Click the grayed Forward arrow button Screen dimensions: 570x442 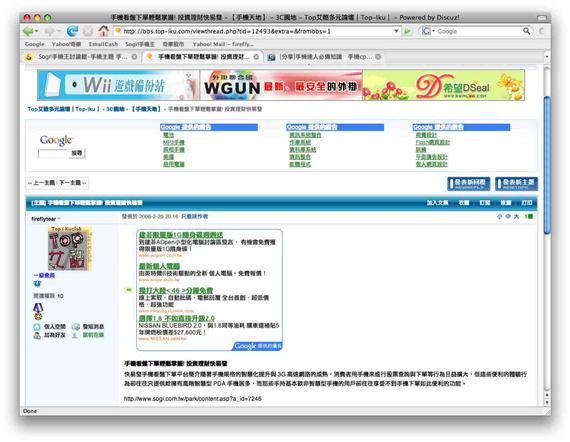tap(49, 31)
